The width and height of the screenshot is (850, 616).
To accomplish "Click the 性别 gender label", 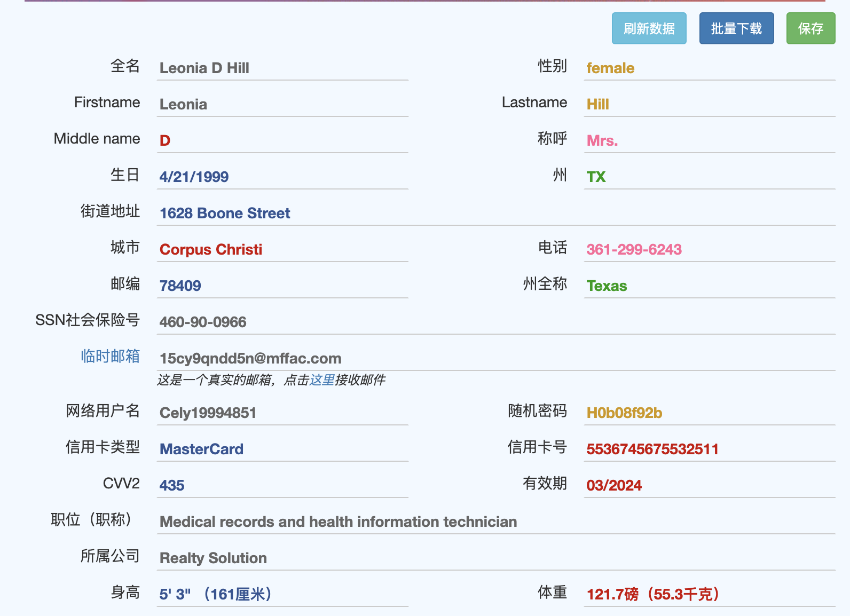I will point(552,66).
